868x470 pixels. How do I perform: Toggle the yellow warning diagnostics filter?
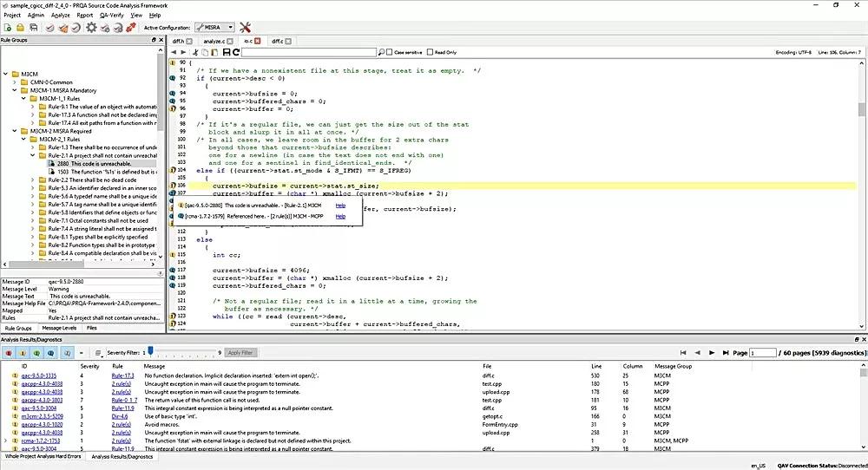[x=23, y=353]
